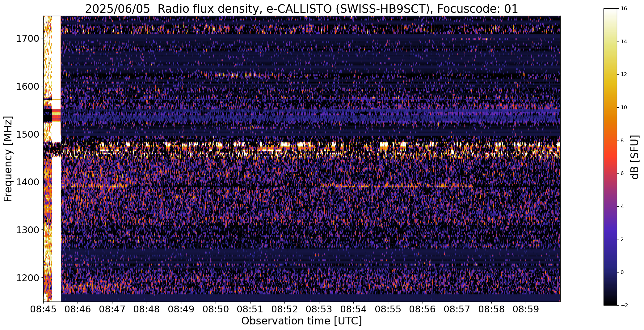Click the 1700 frequency tick label
644x330 pixels.
pos(27,39)
